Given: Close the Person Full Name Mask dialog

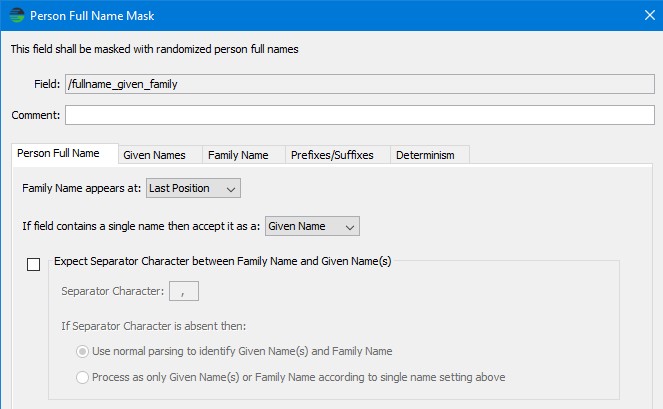Looking at the screenshot, I should [649, 15].
